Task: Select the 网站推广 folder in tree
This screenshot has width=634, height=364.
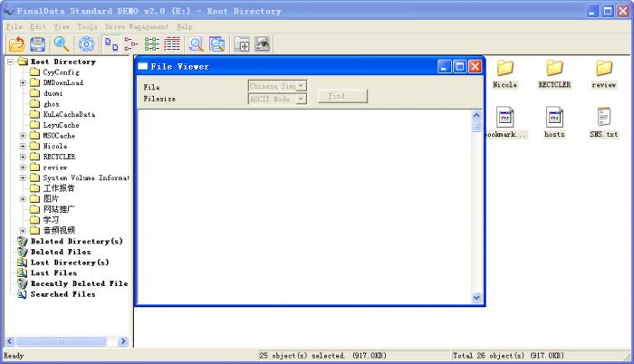Action: click(x=59, y=209)
